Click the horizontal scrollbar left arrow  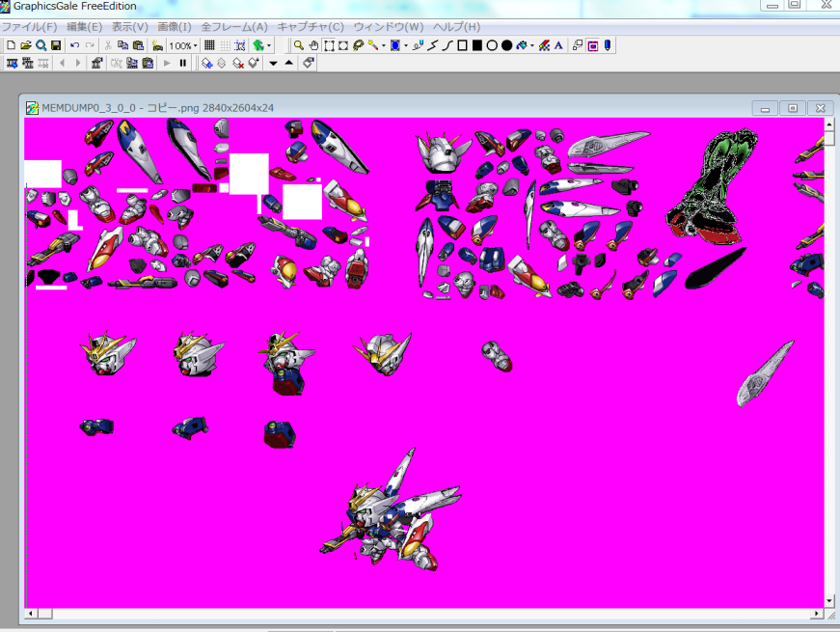(31, 614)
